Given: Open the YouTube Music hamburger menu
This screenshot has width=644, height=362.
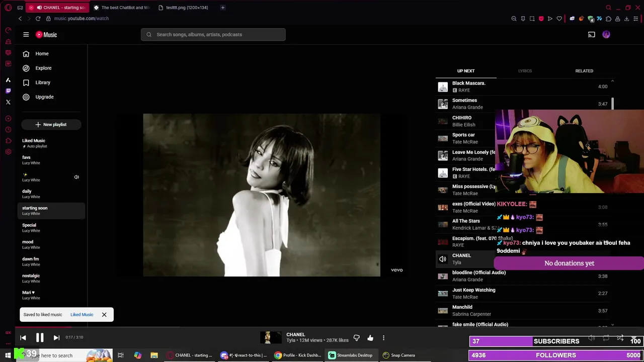Looking at the screenshot, I should pyautogui.click(x=26, y=35).
